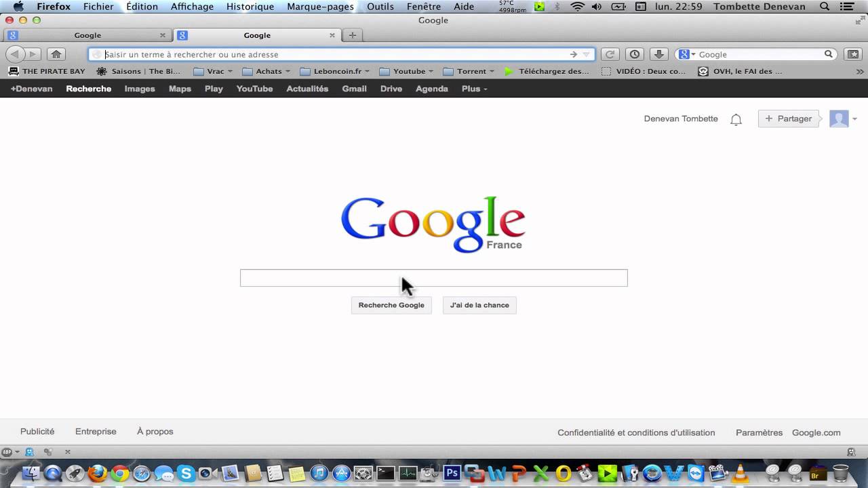Click the Partager button
This screenshot has height=488, width=868.
point(788,119)
